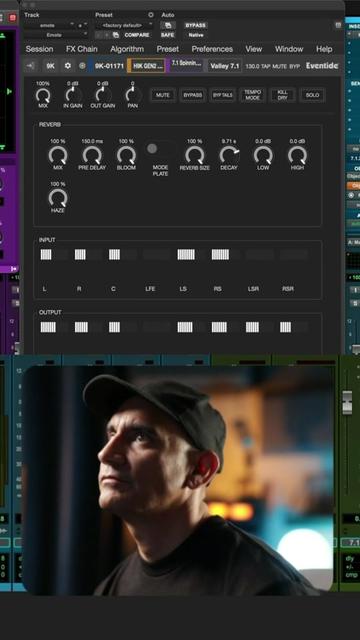360x640 pixels.
Task: Click the 130.0 tempo value
Action: point(253,66)
